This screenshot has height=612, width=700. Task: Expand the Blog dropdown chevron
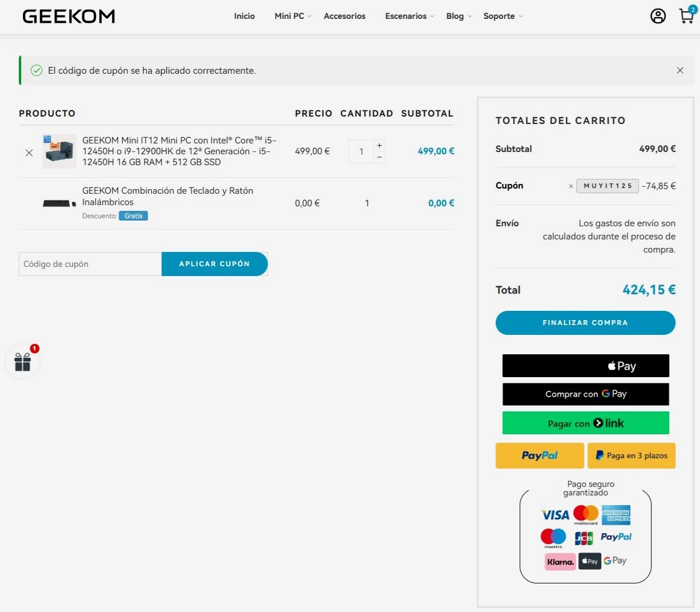pos(469,17)
